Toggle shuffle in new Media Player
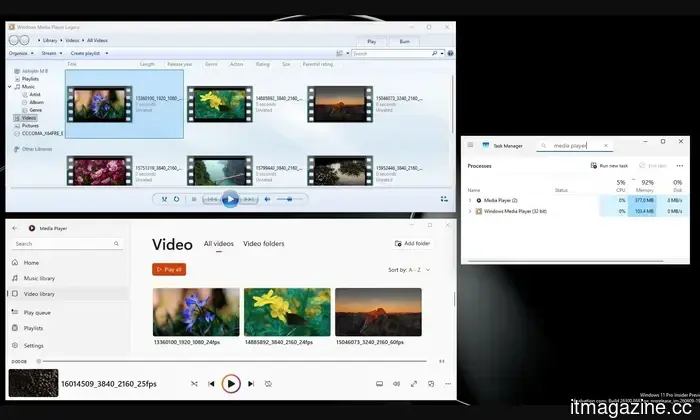 point(194,384)
